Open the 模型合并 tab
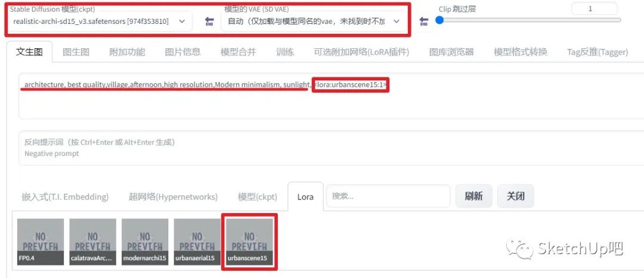 [x=238, y=52]
